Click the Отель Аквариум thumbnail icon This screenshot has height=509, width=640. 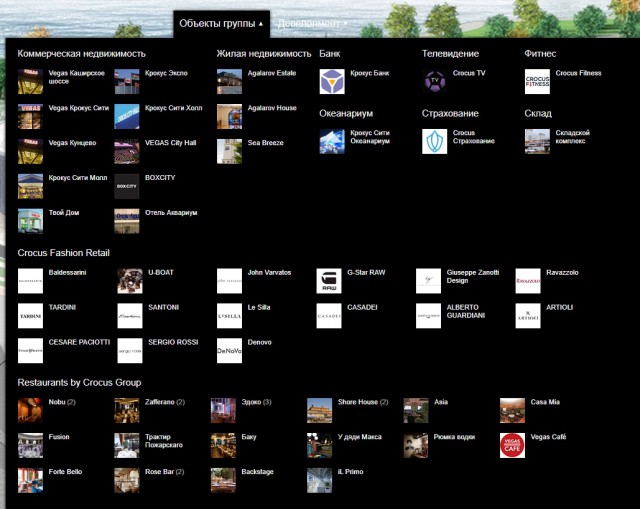click(127, 221)
